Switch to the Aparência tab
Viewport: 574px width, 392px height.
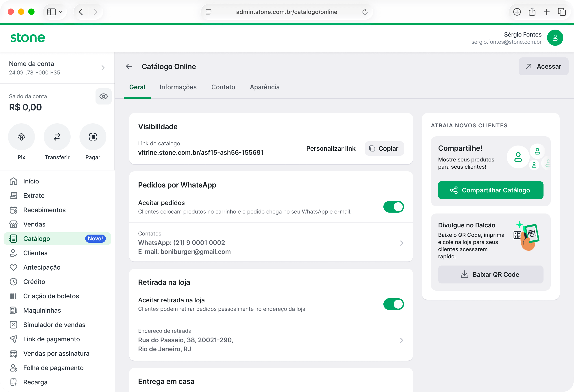[x=265, y=87]
